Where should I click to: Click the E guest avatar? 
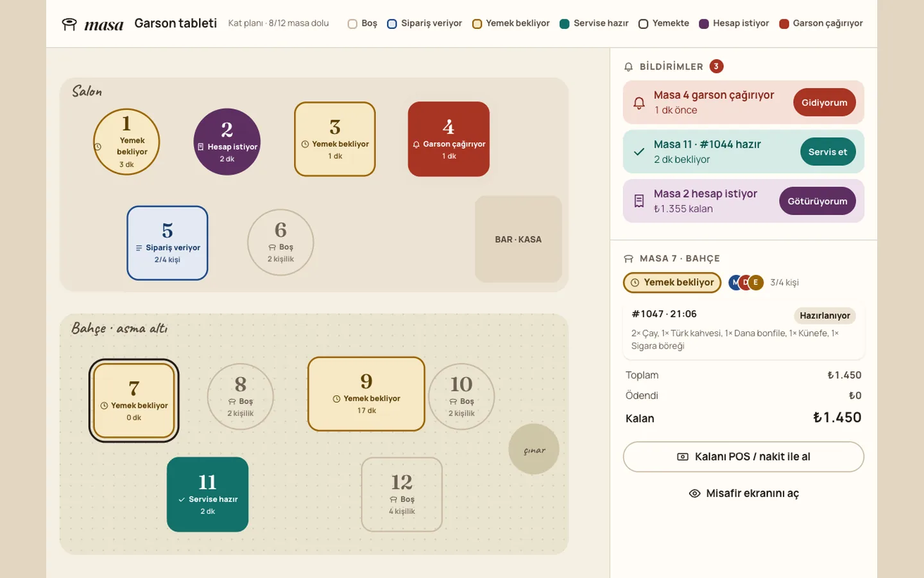pos(756,283)
